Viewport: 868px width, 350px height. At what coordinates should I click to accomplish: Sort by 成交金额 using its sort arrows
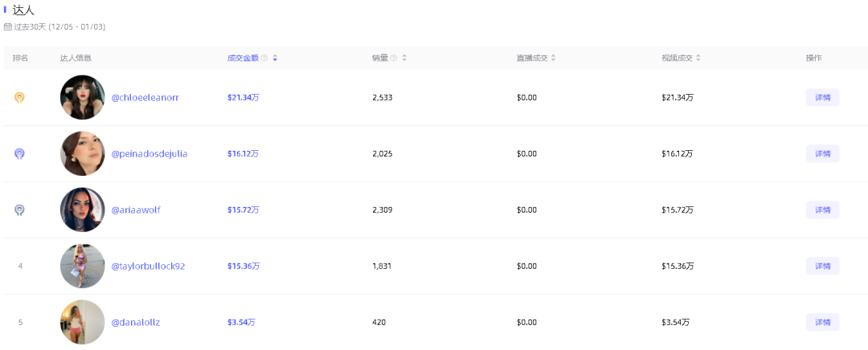click(275, 58)
